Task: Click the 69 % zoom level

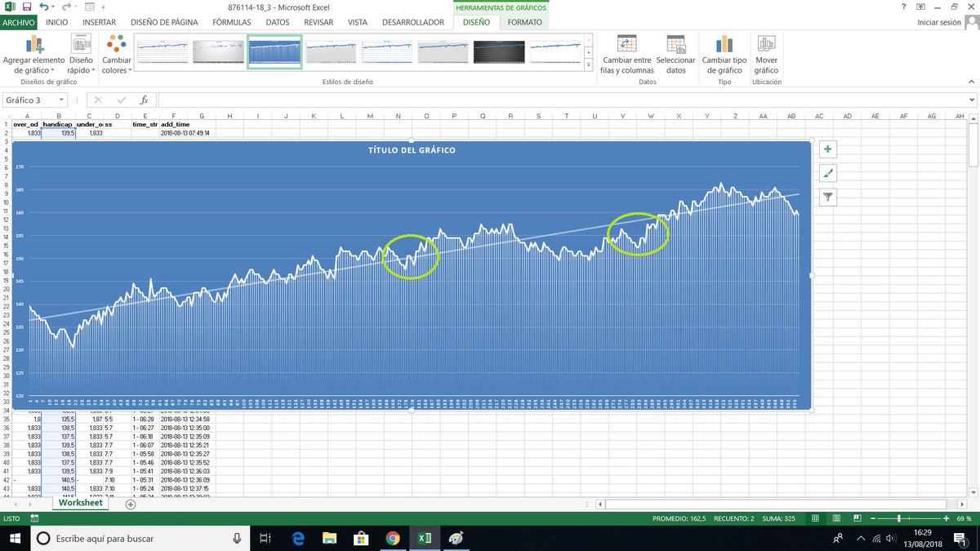Action: [x=964, y=519]
